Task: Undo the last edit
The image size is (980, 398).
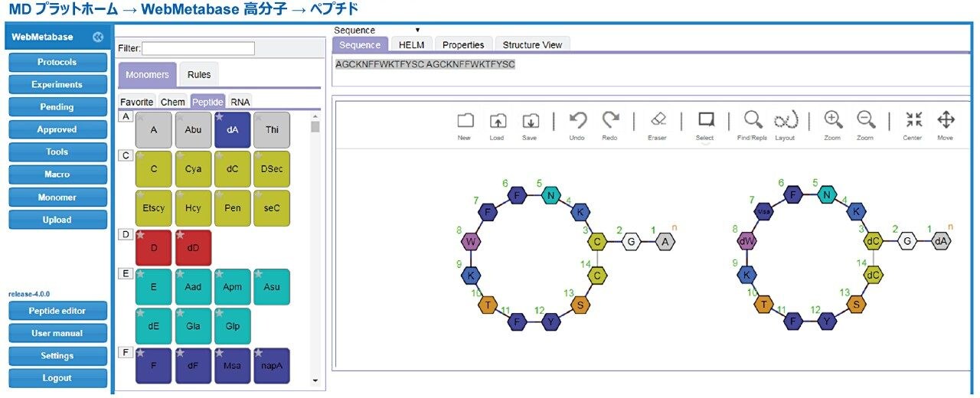Action: coord(577,121)
